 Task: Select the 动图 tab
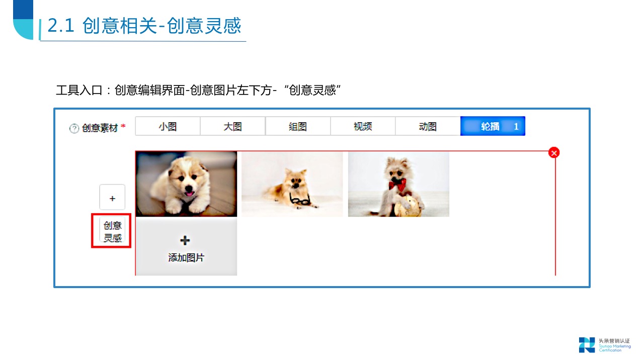pyautogui.click(x=428, y=127)
